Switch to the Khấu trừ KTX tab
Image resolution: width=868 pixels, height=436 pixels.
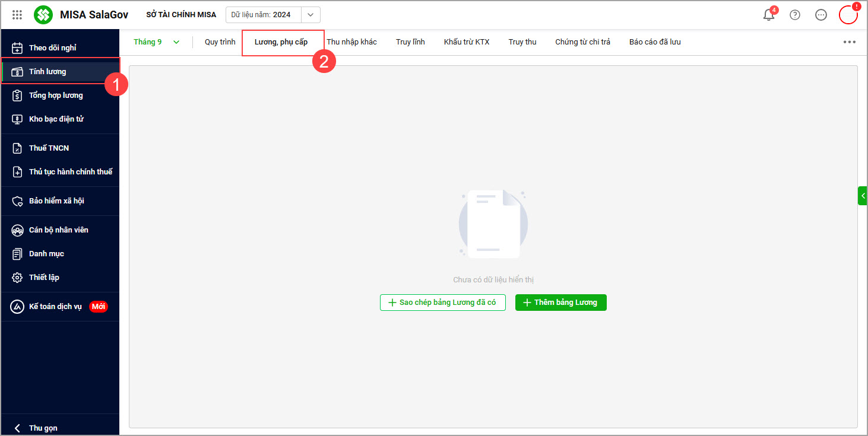(467, 42)
